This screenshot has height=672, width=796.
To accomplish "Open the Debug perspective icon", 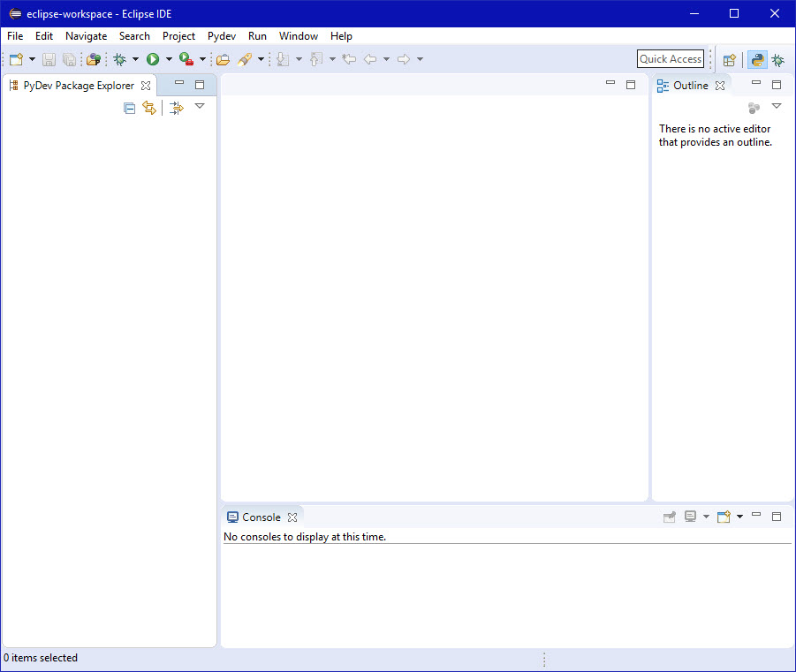I will [x=777, y=59].
